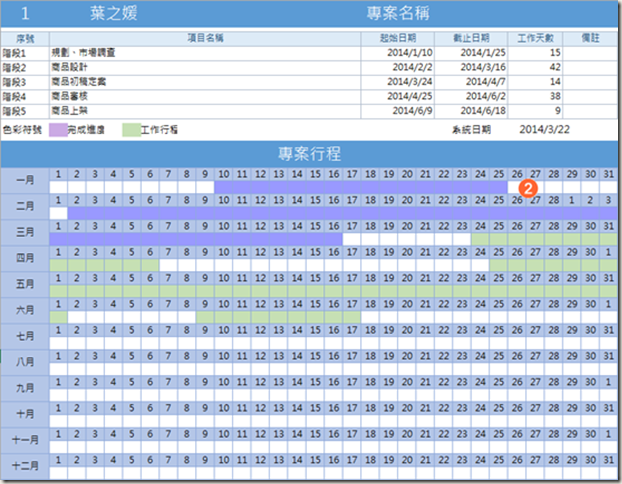Screen dimensions: 622x484
Task: Click the end date 2014/6/2
Action: point(486,96)
